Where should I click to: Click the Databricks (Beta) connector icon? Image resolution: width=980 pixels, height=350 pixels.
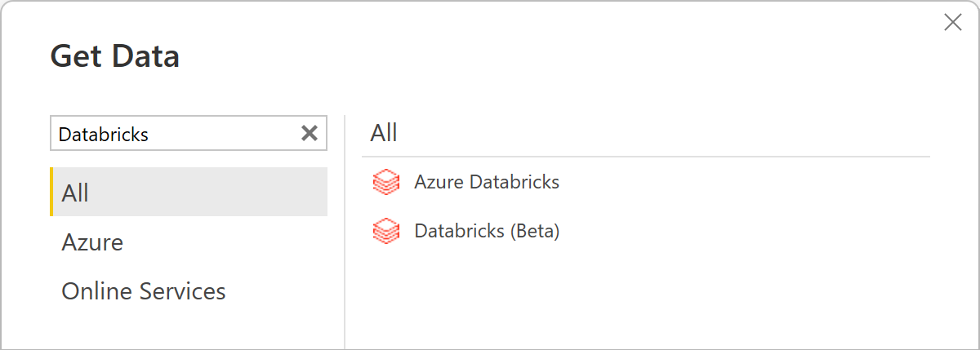point(385,232)
